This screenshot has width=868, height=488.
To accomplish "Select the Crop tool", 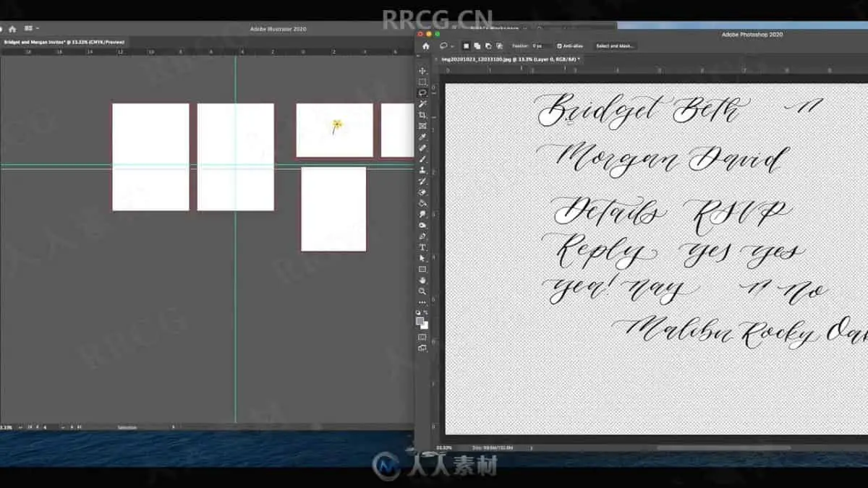I will pos(422,115).
